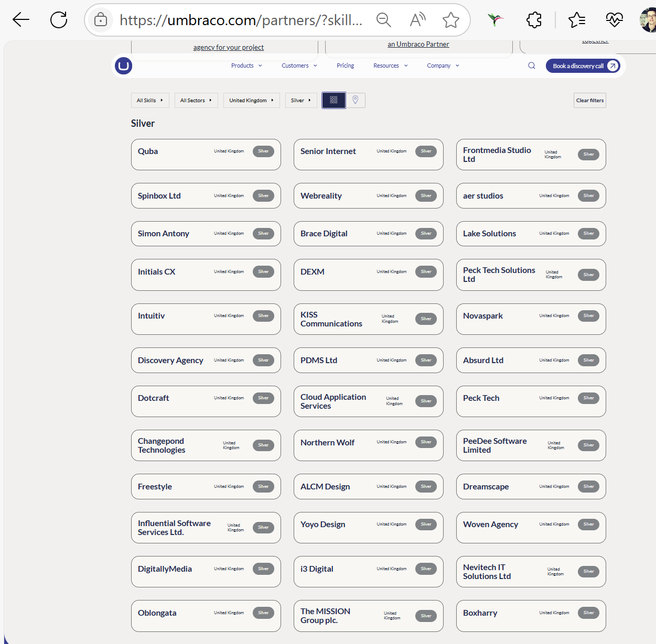This screenshot has height=644, width=656.
Task: Open the Senior Internet partner card
Action: click(369, 155)
